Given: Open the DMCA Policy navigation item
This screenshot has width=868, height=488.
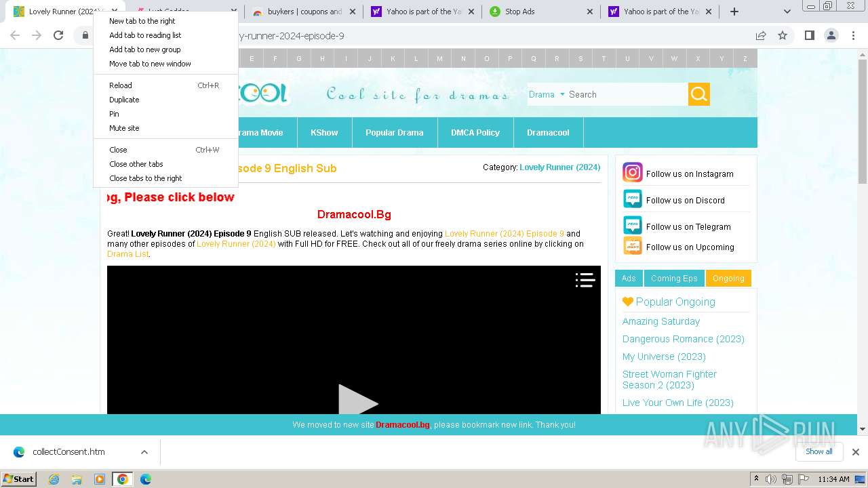Looking at the screenshot, I should point(475,132).
